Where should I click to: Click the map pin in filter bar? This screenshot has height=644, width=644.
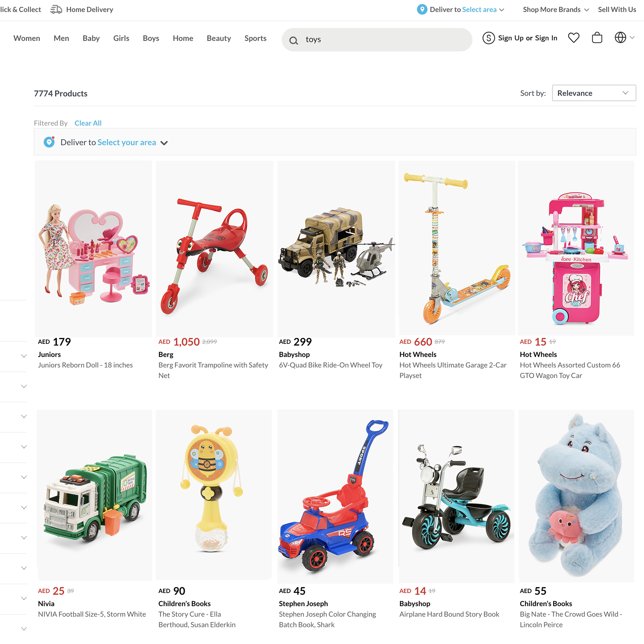(49, 142)
